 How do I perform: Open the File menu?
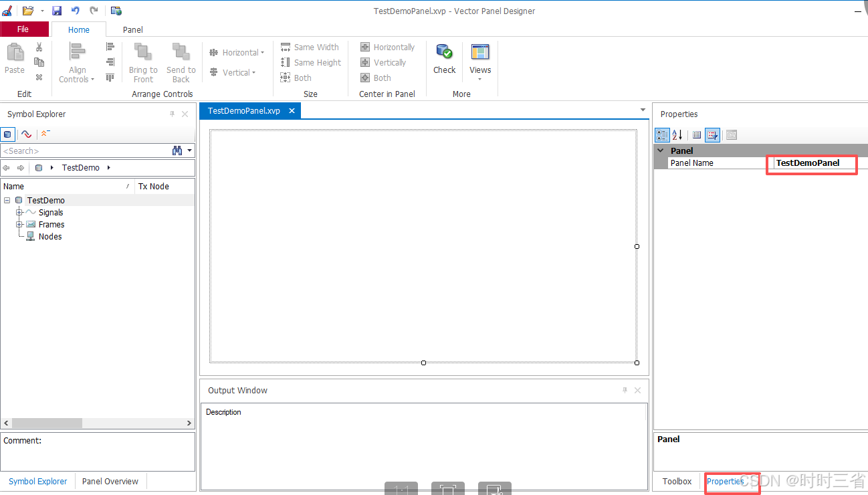click(23, 29)
